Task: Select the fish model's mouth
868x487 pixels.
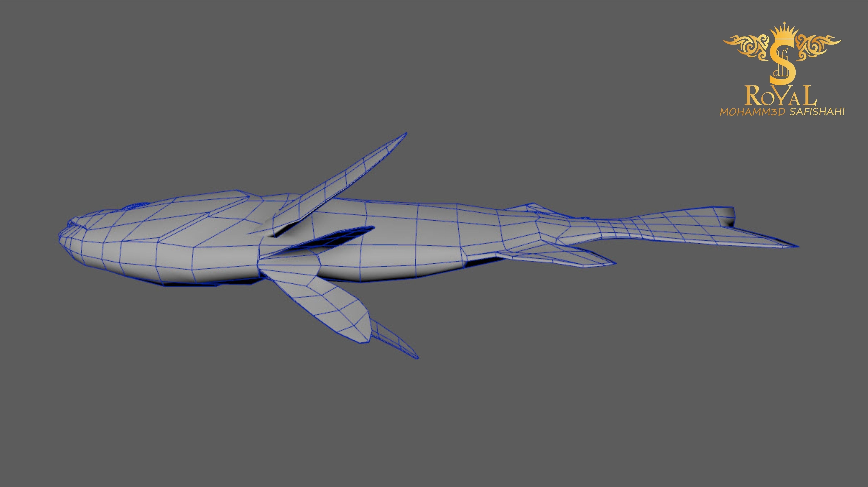Action: click(69, 228)
